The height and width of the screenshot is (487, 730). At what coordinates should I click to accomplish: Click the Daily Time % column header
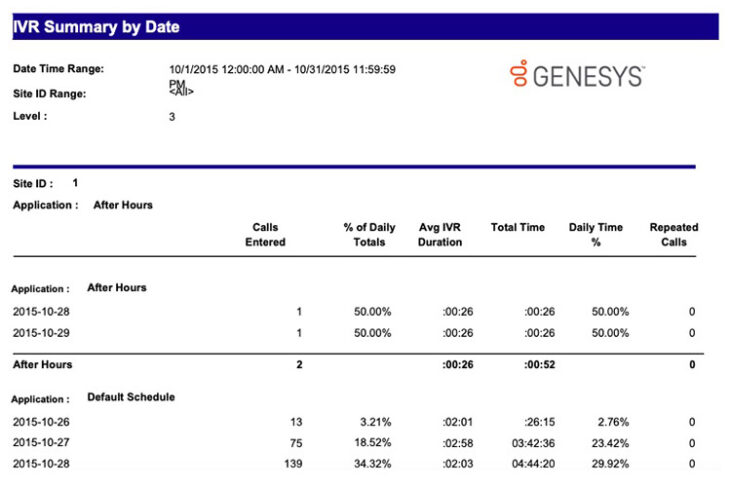[x=595, y=235]
